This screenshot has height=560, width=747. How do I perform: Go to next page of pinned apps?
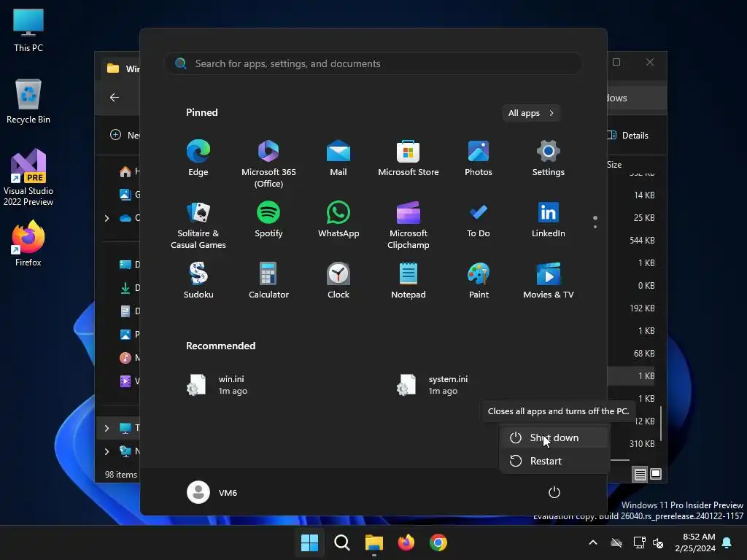pos(595,227)
